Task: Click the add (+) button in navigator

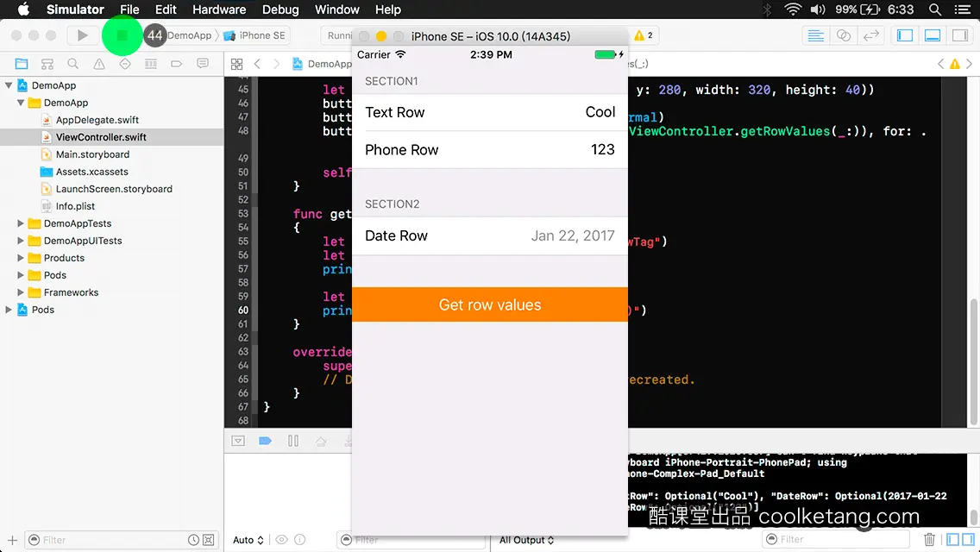Action: 12,540
